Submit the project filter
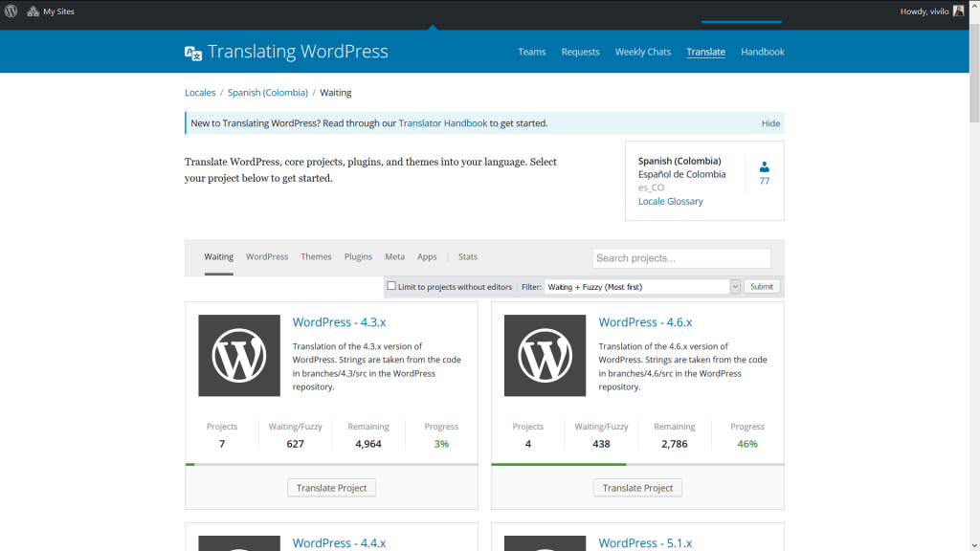Viewport: 980px width, 551px height. [x=761, y=286]
